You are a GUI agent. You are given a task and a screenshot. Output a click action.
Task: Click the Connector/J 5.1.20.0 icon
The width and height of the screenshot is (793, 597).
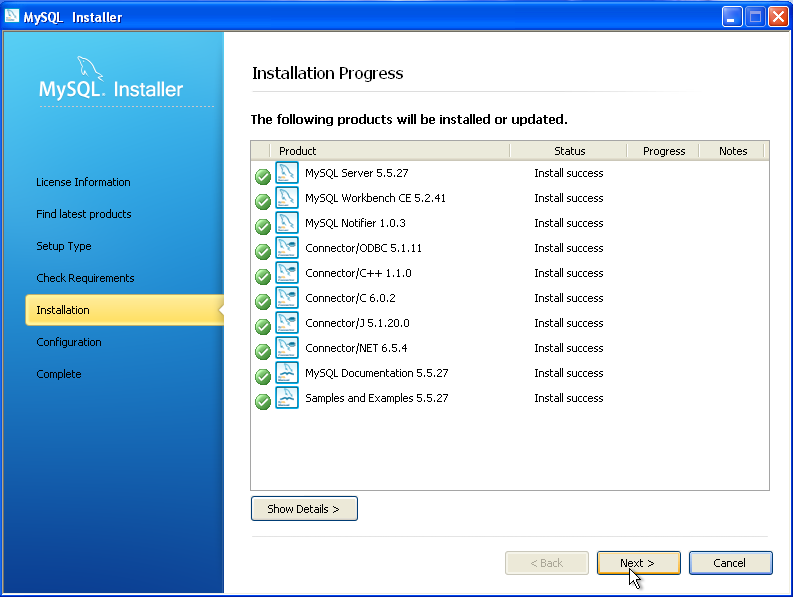click(287, 323)
